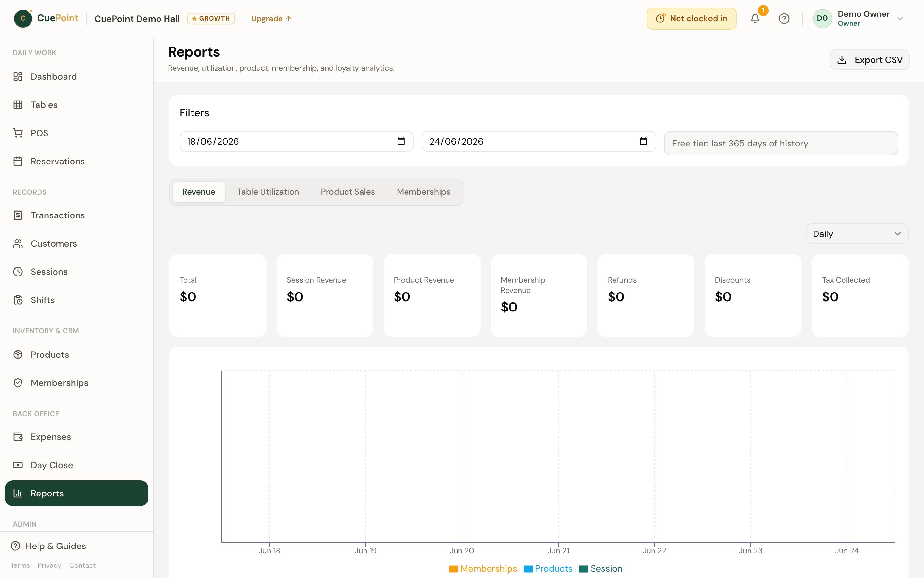Image resolution: width=924 pixels, height=578 pixels.
Task: Open calendar picker for start date 18/06/2026
Action: point(401,141)
